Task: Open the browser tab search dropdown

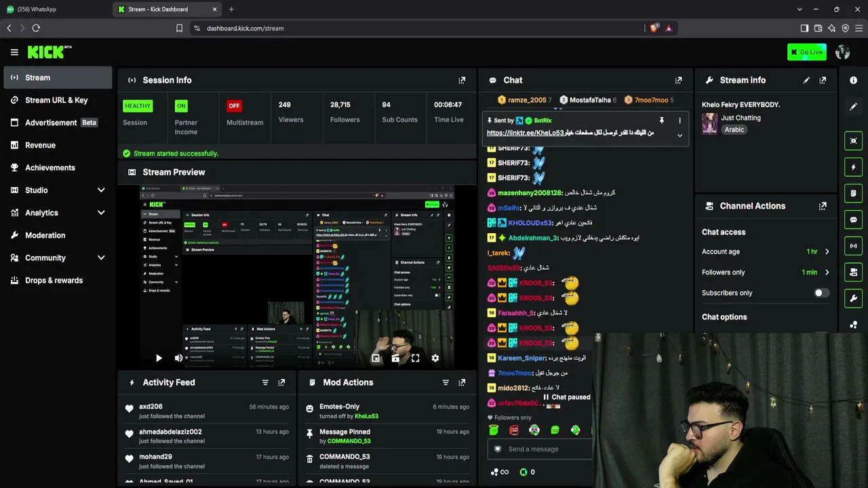Action: (800, 9)
